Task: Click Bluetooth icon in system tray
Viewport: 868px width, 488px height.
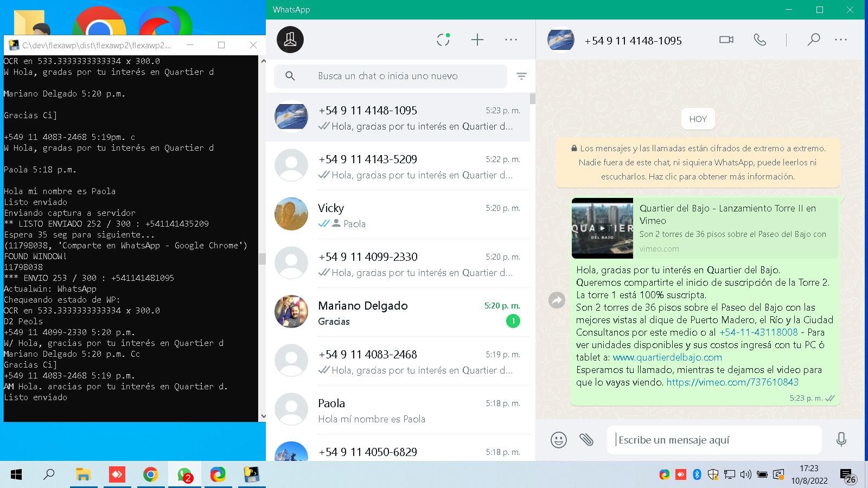Action: pos(697,475)
